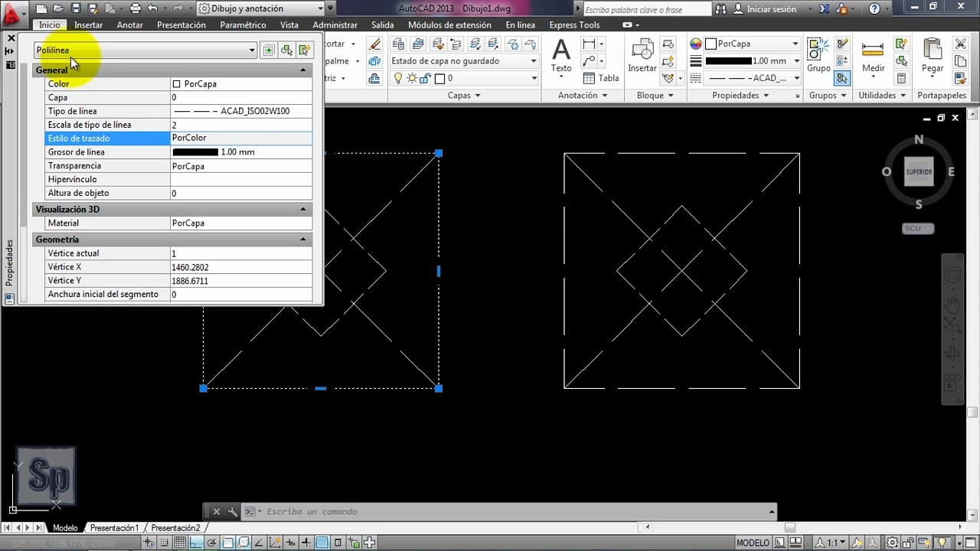The image size is (980, 551).
Task: Select the Texto annotation tool
Action: (561, 56)
